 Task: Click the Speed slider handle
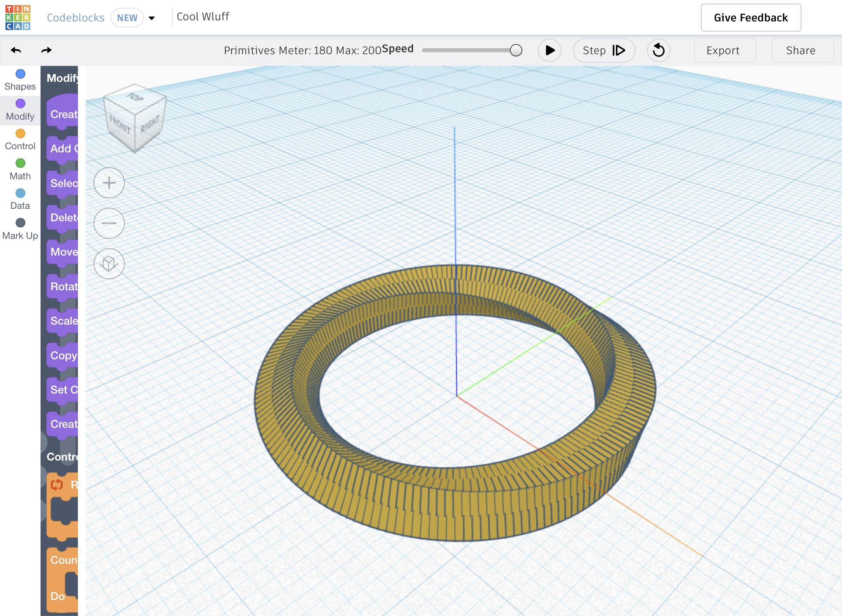click(x=516, y=50)
